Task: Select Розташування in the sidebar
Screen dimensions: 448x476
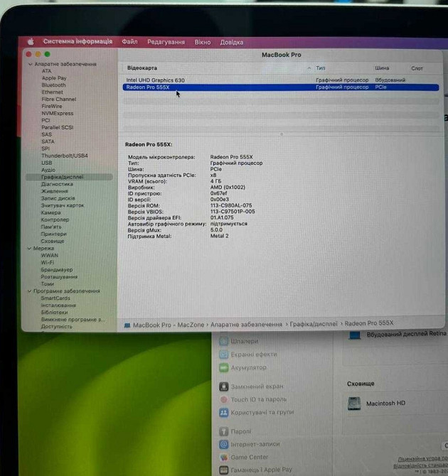Action: [x=59, y=276]
